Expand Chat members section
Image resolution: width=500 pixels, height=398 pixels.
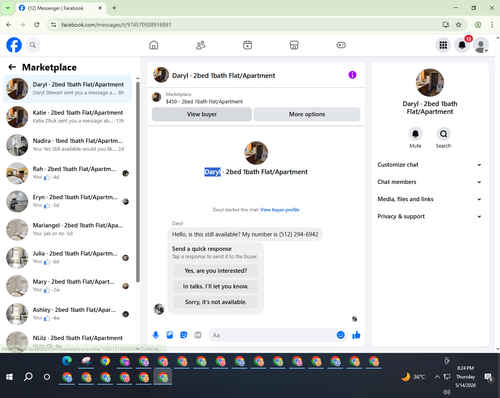(x=429, y=182)
